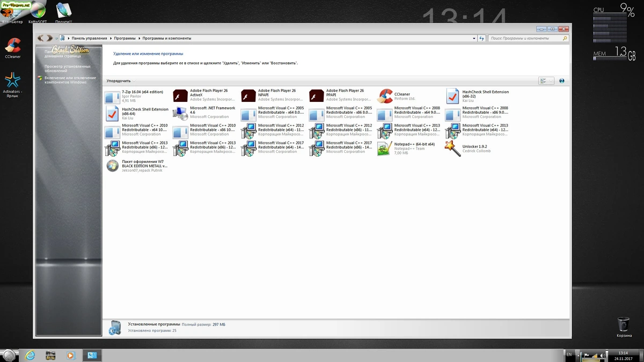The height and width of the screenshot is (362, 644).
Task: Click the Piriform Ltd. publisher text
Action: pos(405,99)
